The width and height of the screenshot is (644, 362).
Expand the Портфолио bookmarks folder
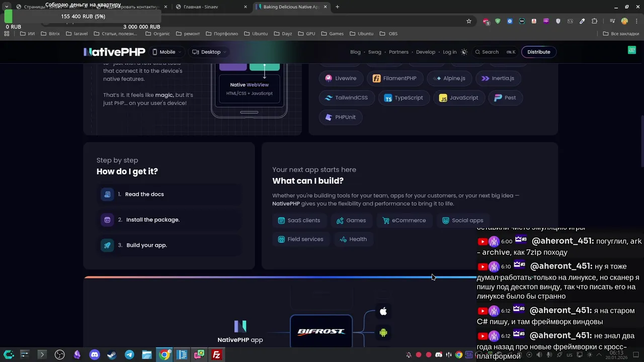click(221, 34)
